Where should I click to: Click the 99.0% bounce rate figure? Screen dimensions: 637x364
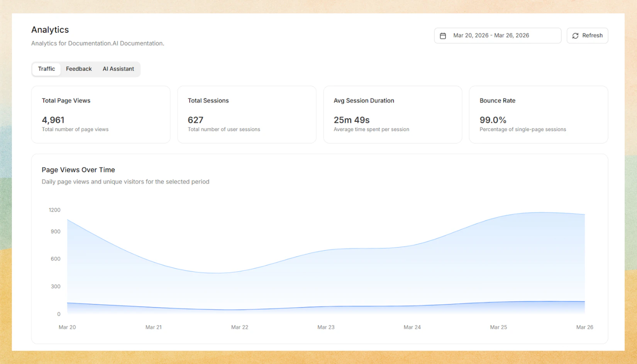(x=493, y=120)
